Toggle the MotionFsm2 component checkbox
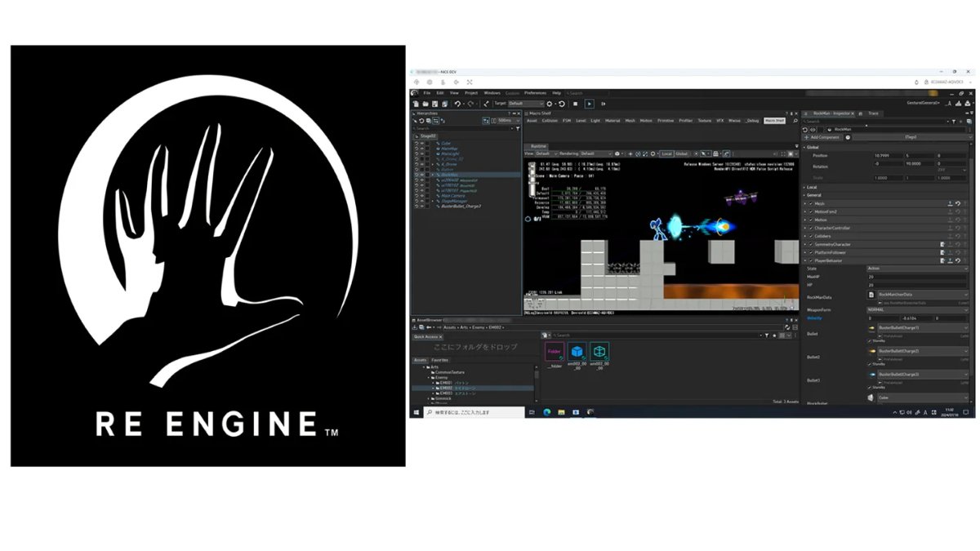Screen dimensions: 980x551 tap(811, 211)
